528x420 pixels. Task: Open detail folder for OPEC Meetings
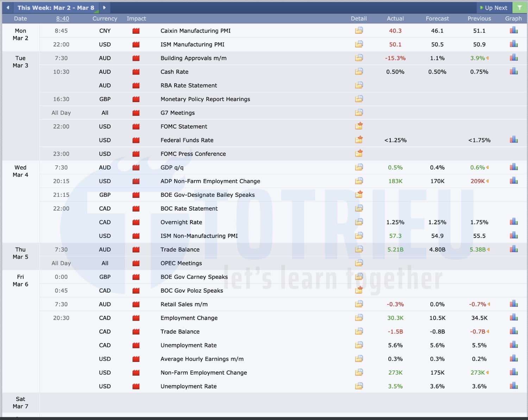(x=359, y=263)
